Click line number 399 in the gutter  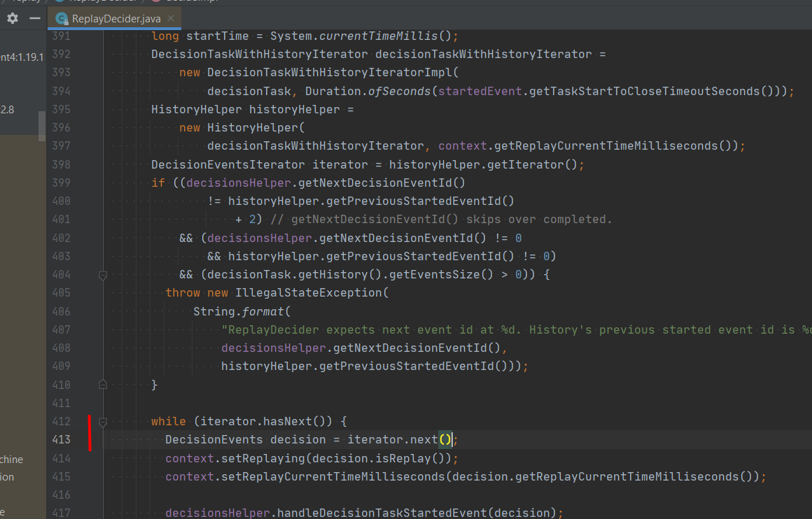coord(61,183)
